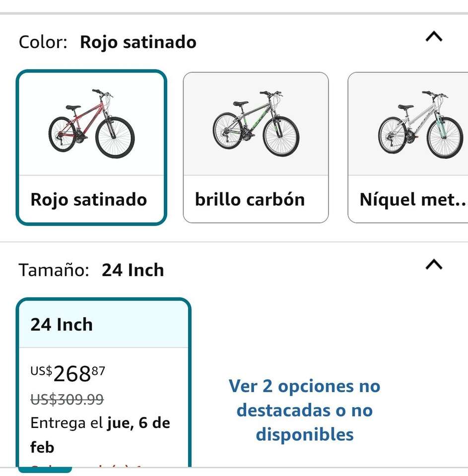Collapse the Tamaño section chevron
This screenshot has height=476, width=468.
point(434,265)
